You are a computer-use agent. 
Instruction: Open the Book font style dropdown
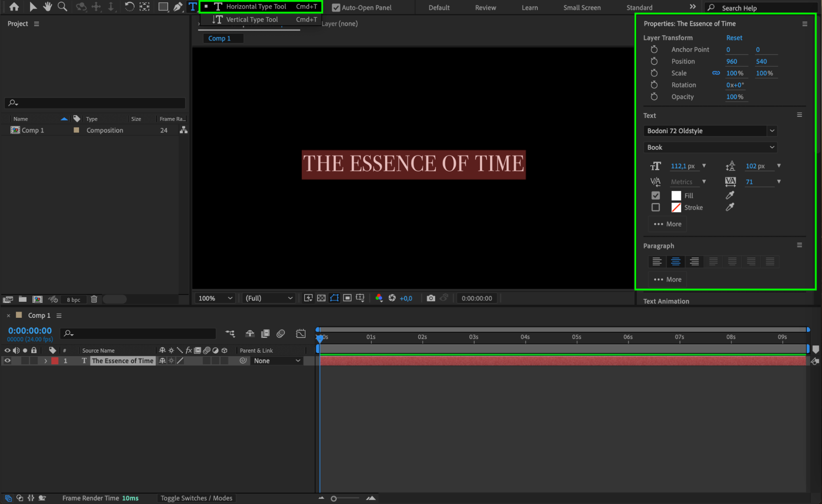tap(771, 147)
